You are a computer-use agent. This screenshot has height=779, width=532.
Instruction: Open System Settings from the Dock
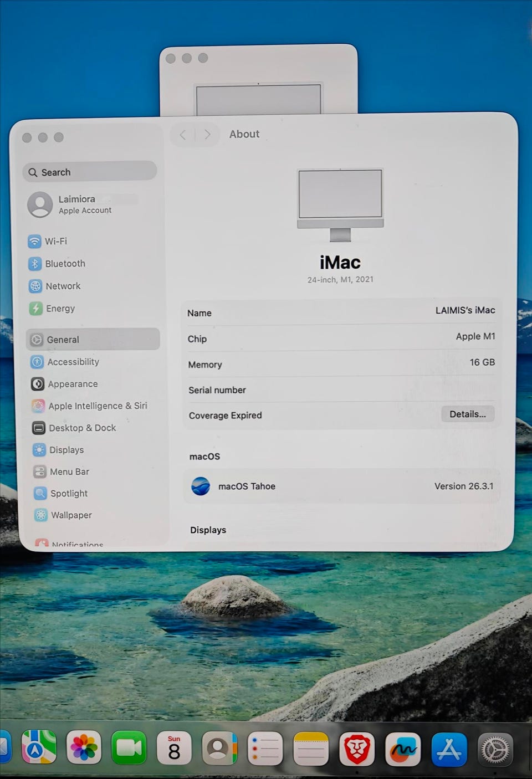495,750
